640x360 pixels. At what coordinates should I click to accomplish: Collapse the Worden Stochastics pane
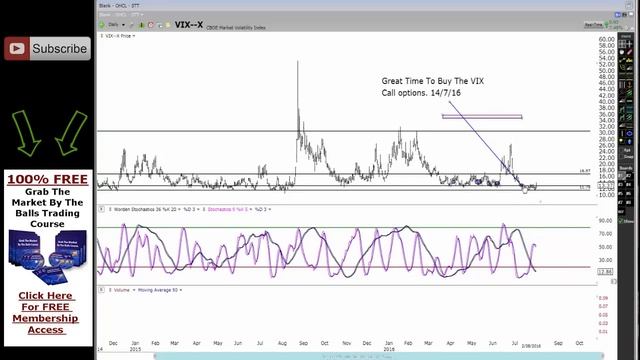point(102,209)
